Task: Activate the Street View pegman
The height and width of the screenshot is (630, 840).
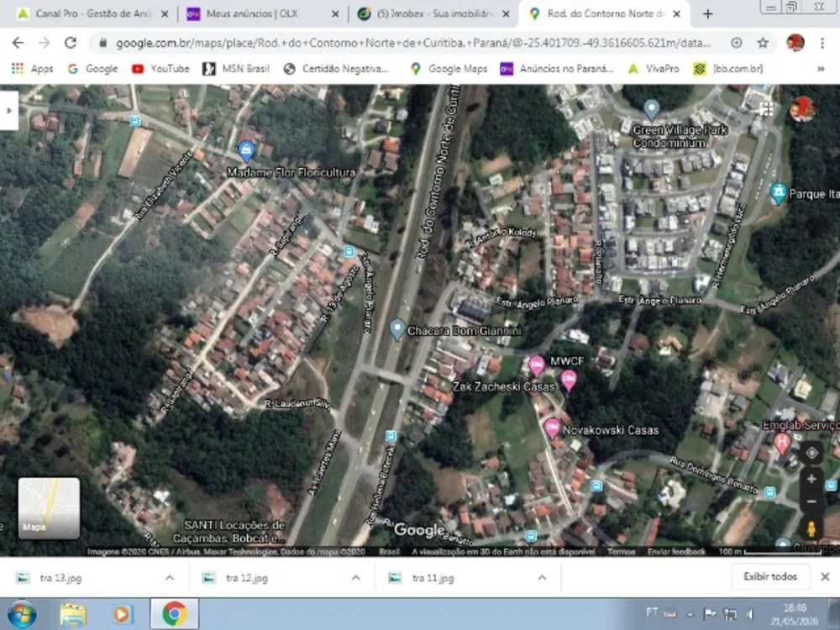Action: coord(811,528)
